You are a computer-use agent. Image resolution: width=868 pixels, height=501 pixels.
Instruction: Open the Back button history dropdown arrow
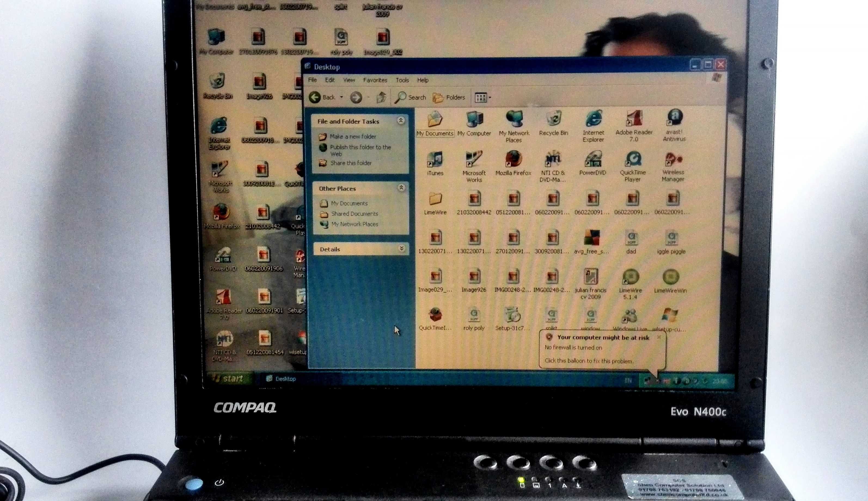click(341, 97)
